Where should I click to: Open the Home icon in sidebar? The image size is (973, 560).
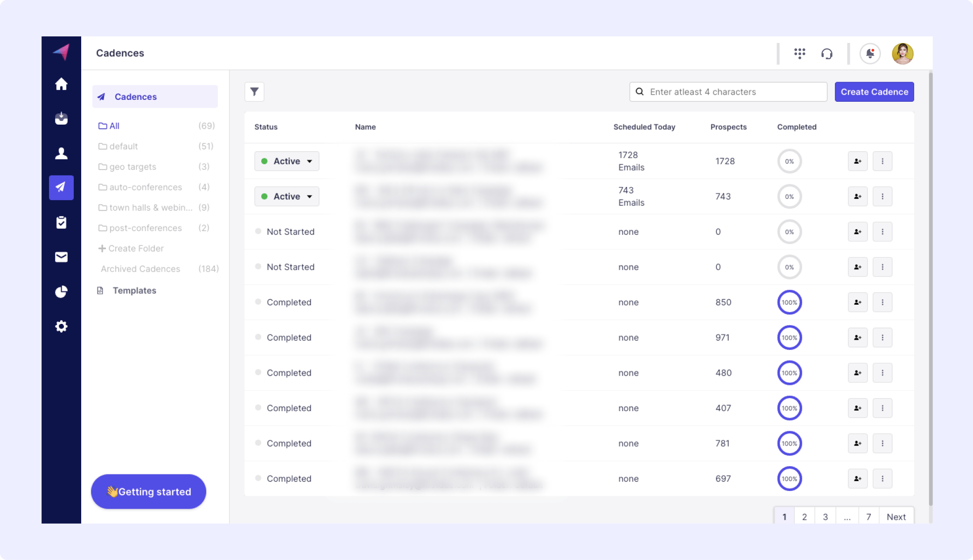pyautogui.click(x=61, y=84)
